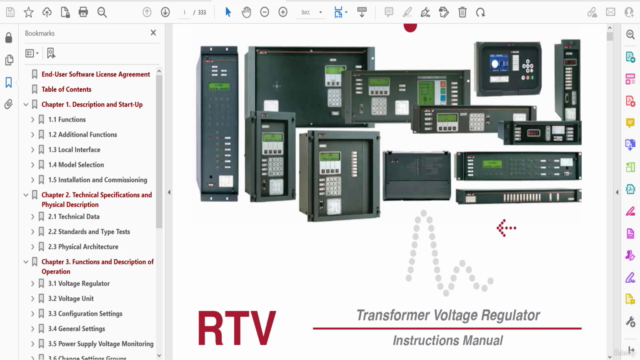640x360 pixels.
Task: Choose the Hand pan tool
Action: (246, 12)
